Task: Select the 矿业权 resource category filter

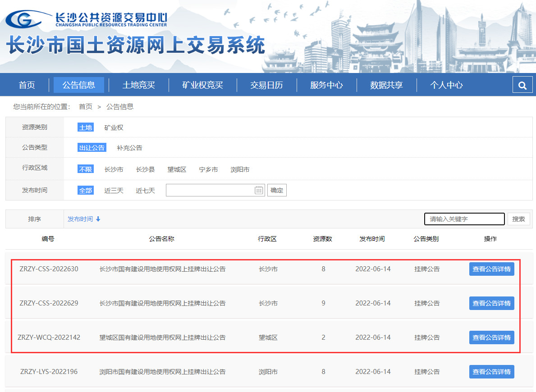Action: coord(114,128)
